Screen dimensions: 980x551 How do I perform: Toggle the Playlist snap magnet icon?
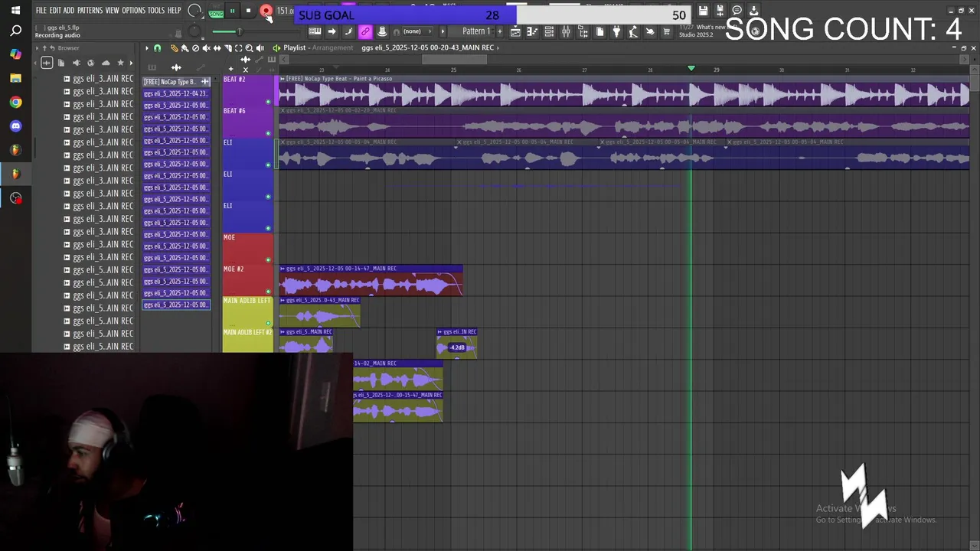157,48
